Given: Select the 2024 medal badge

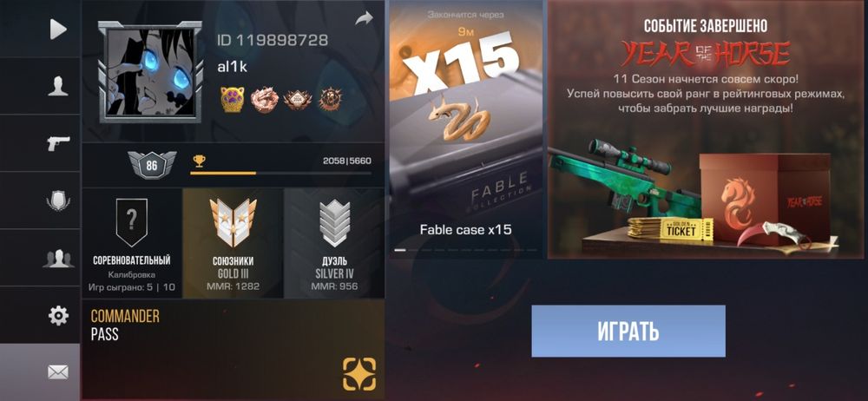Looking at the screenshot, I should point(297,100).
